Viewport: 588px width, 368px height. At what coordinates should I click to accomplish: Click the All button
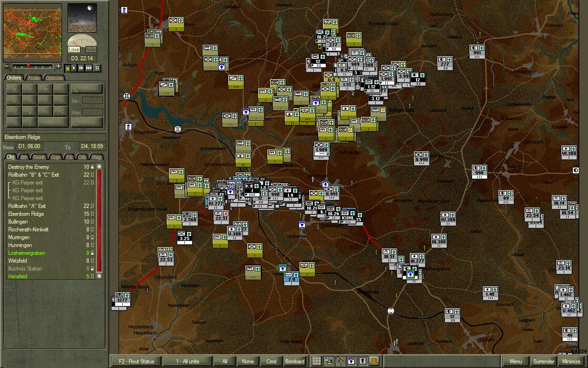point(225,361)
